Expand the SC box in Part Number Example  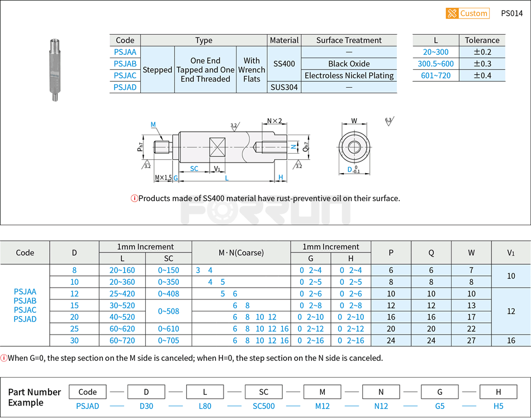263,392
